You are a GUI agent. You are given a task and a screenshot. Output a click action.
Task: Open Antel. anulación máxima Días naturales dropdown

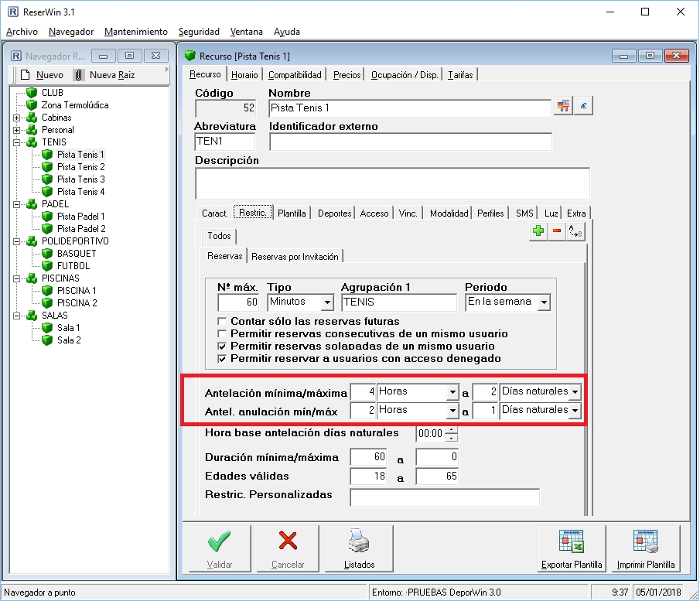pyautogui.click(x=575, y=411)
